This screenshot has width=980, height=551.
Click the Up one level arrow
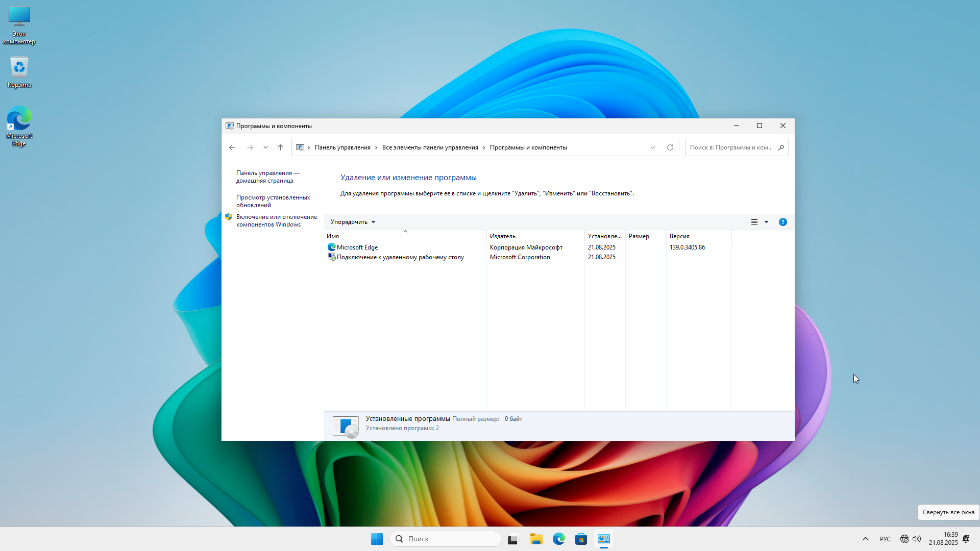click(x=280, y=147)
